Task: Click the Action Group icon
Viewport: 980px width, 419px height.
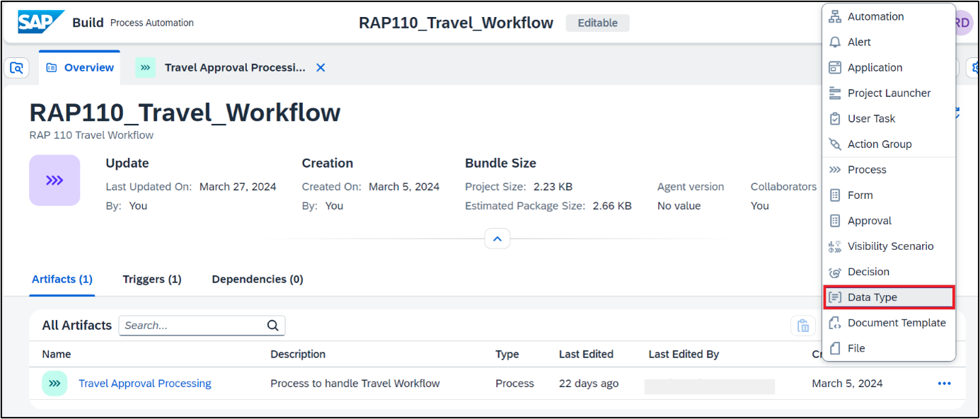Action: (835, 144)
